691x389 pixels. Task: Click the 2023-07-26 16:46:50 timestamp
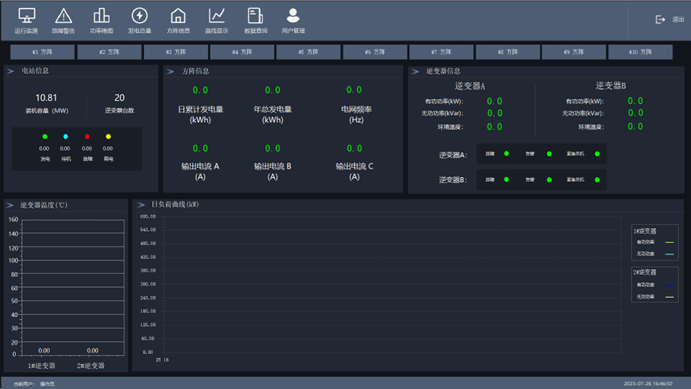648,384
